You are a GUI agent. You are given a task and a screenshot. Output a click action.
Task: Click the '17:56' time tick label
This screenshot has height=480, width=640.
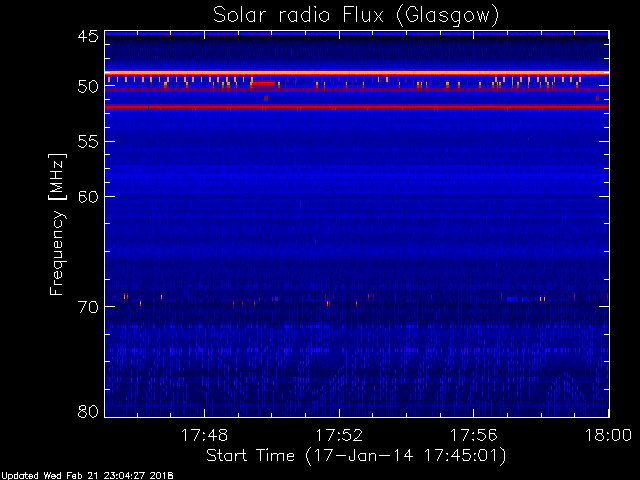[473, 436]
